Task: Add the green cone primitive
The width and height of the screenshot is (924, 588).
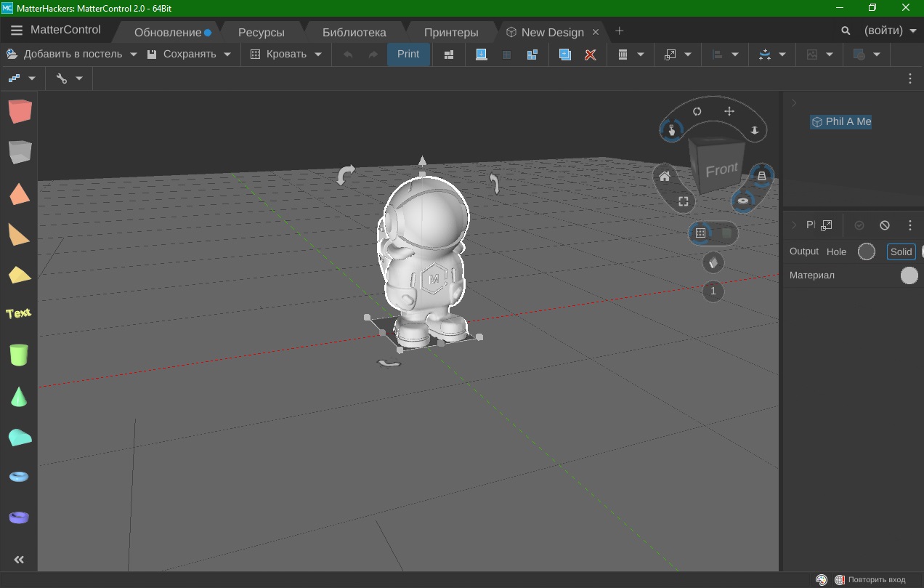Action: 19,396
